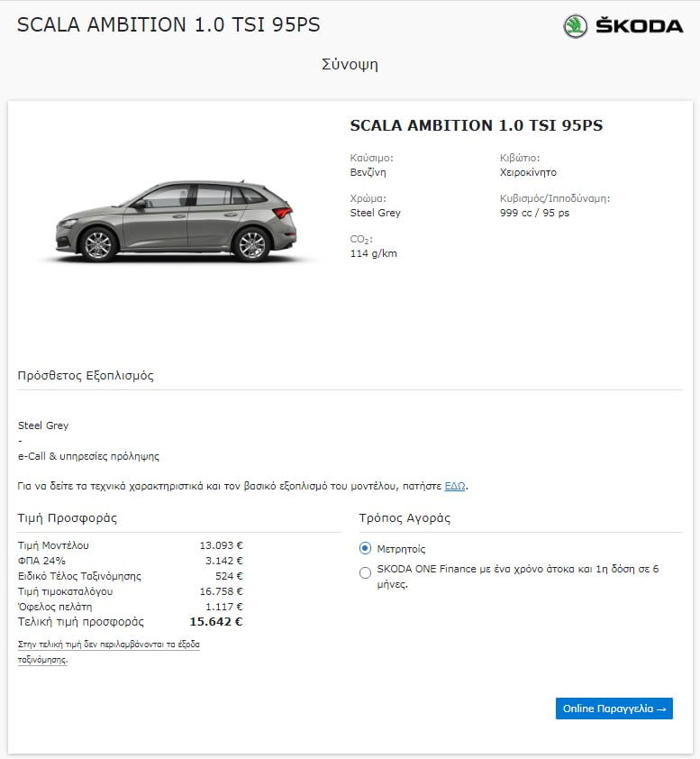
Task: Click the Όφελος πελάτη 1.117 € row
Action: click(x=130, y=607)
